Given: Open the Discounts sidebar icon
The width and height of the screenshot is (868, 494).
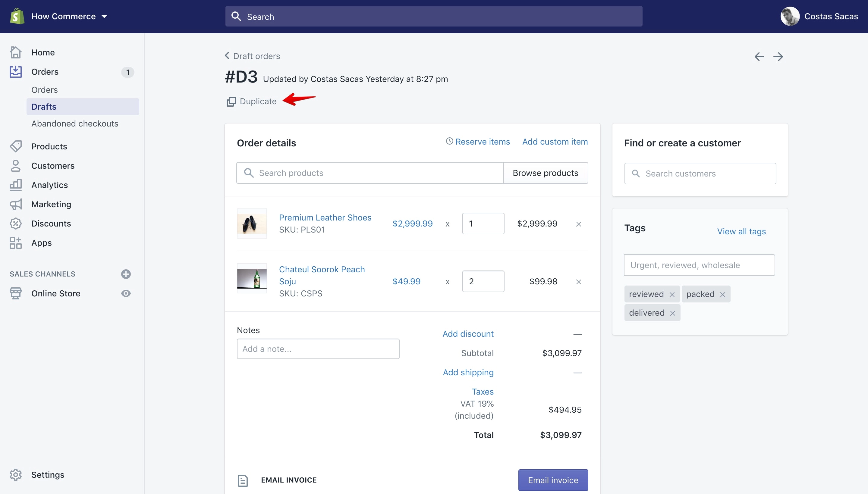Looking at the screenshot, I should 16,224.
